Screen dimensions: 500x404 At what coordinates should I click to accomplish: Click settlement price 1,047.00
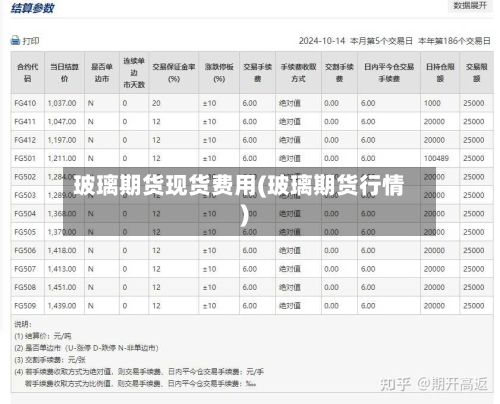(x=62, y=122)
